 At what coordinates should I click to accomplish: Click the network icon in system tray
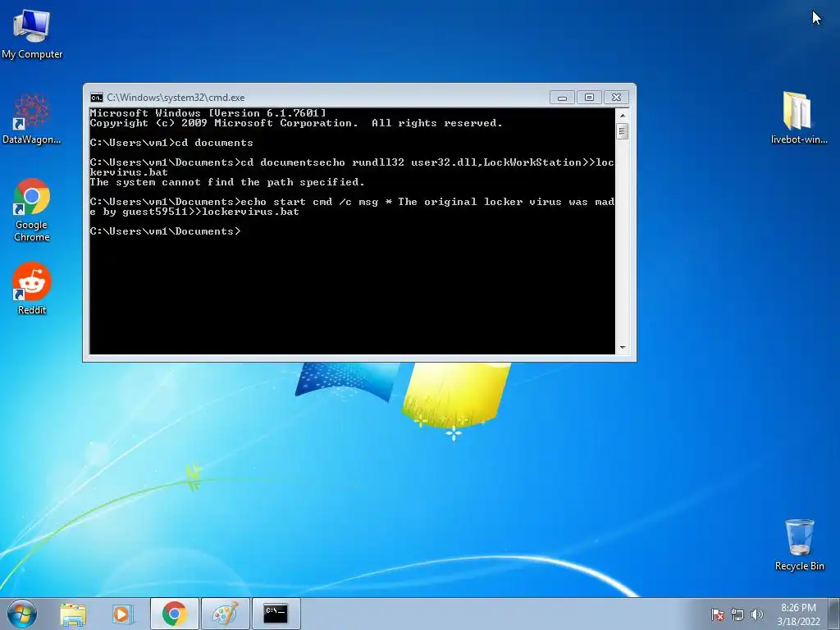(x=737, y=614)
